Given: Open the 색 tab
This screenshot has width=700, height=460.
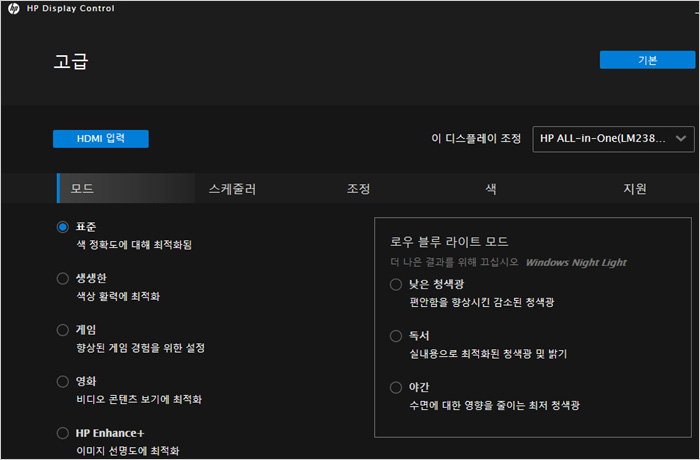Looking at the screenshot, I should pyautogui.click(x=491, y=189).
